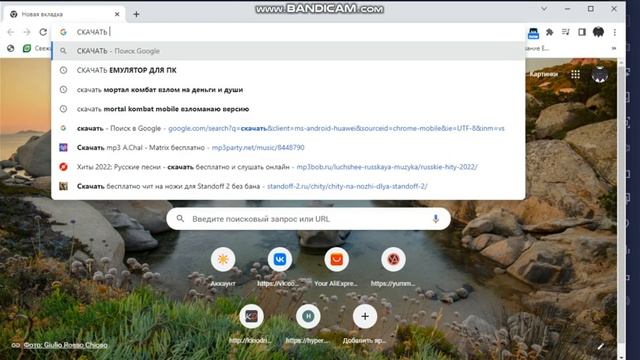640x360 pixels.
Task: Open the Chrome three-dot menu
Action: tap(615, 32)
